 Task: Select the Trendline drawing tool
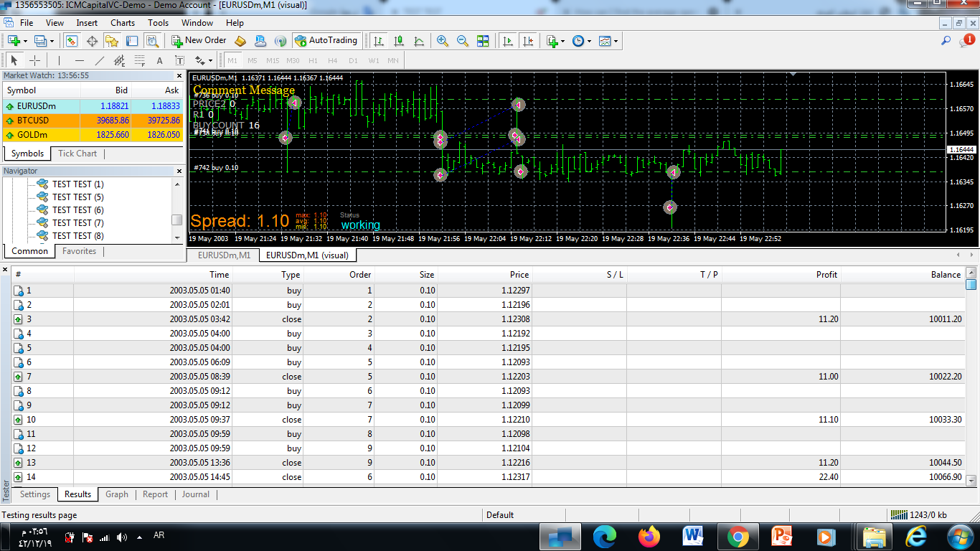[99, 60]
